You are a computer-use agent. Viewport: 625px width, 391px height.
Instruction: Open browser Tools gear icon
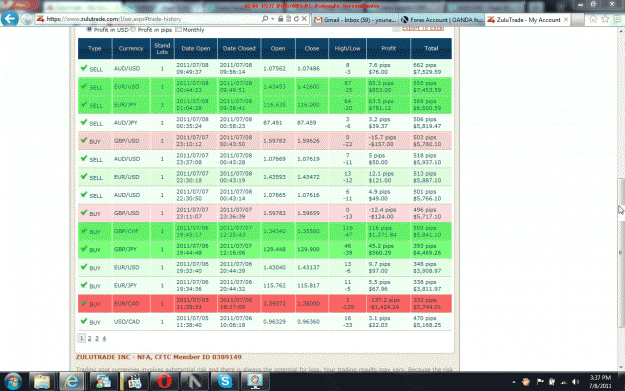click(617, 19)
